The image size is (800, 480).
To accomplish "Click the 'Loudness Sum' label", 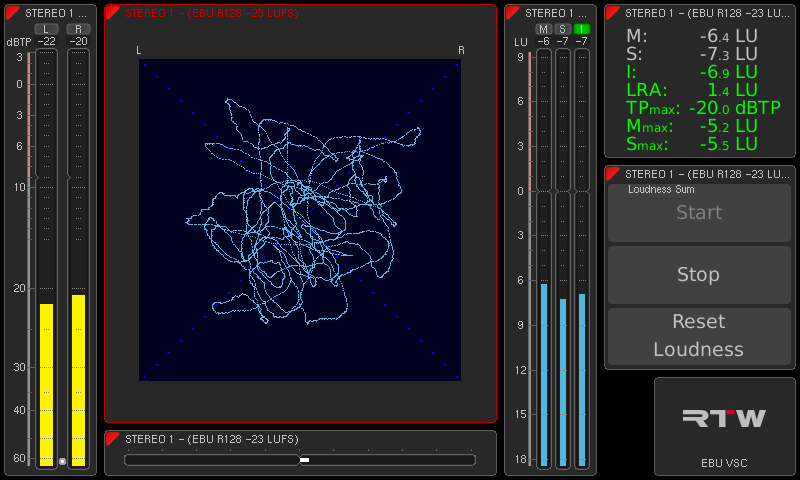I will [661, 189].
